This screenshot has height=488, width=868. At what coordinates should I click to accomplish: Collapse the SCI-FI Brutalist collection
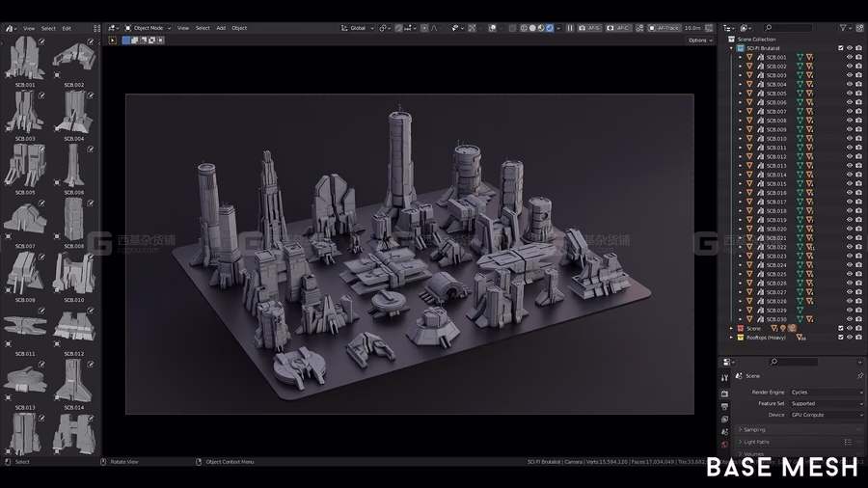coord(731,48)
